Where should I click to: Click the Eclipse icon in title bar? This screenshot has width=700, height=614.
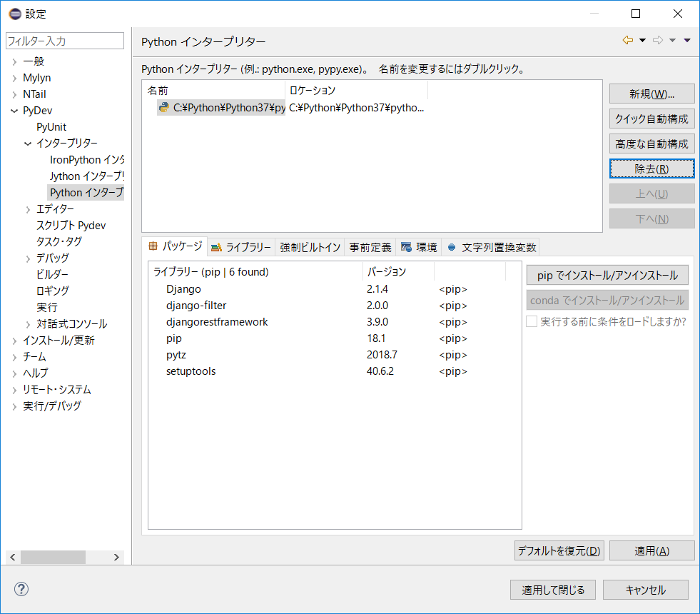(x=15, y=14)
